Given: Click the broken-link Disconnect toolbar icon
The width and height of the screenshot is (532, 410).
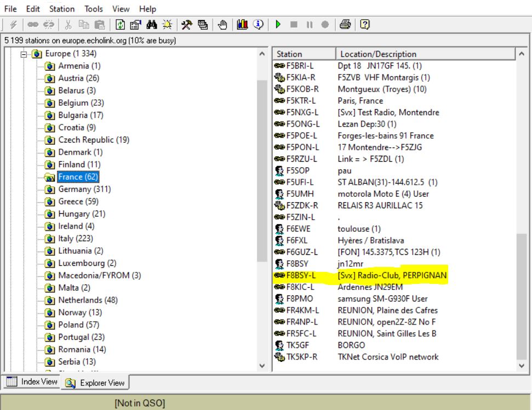Looking at the screenshot, I should click(x=49, y=25).
